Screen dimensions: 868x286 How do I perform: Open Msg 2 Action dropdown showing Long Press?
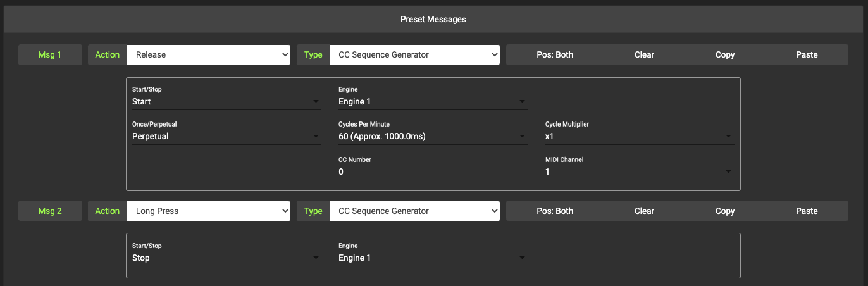(208, 211)
